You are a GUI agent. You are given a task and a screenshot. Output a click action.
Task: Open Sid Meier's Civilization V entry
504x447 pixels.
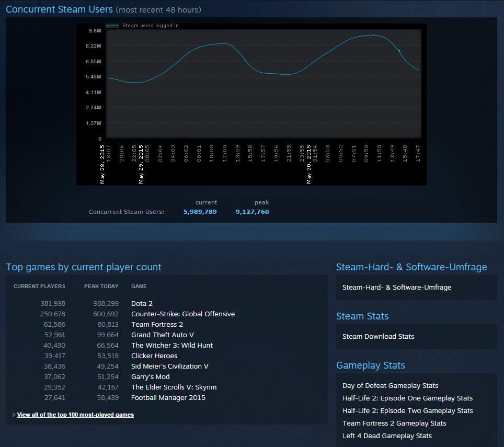tap(170, 366)
